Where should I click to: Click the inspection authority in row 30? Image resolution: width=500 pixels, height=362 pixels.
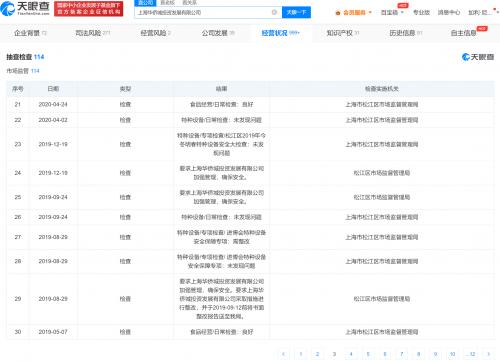point(382,332)
